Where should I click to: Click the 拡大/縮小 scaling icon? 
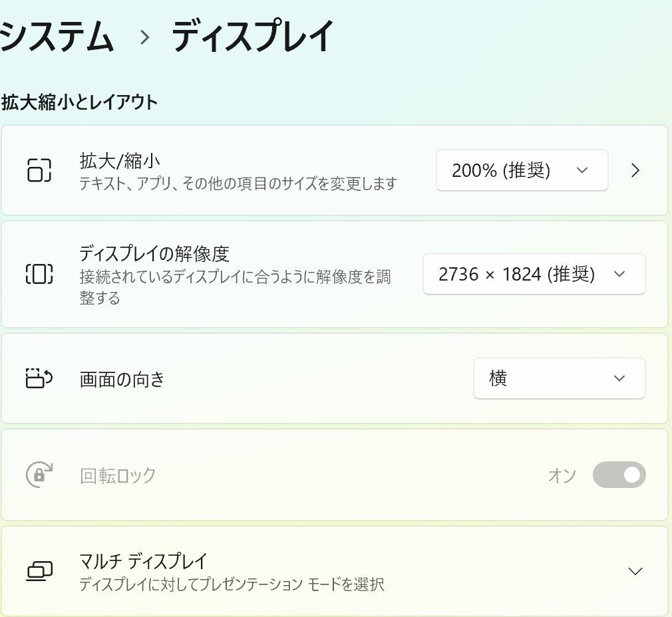coord(40,170)
